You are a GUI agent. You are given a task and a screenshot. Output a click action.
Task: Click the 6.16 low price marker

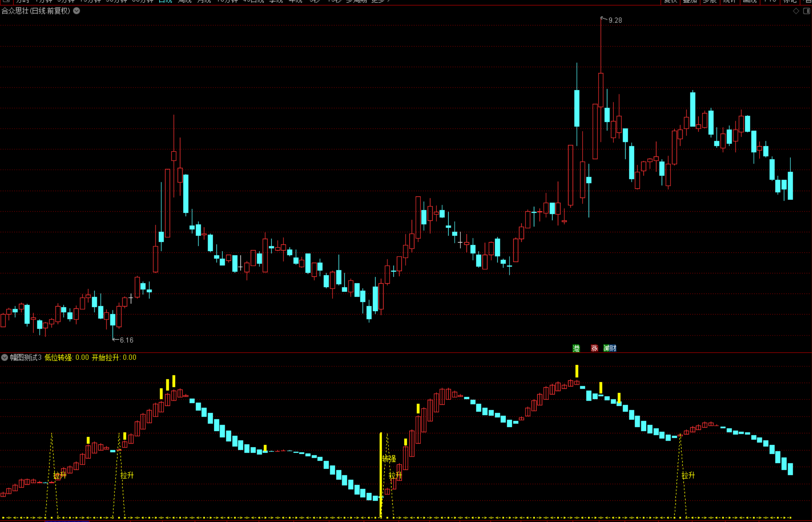126,340
